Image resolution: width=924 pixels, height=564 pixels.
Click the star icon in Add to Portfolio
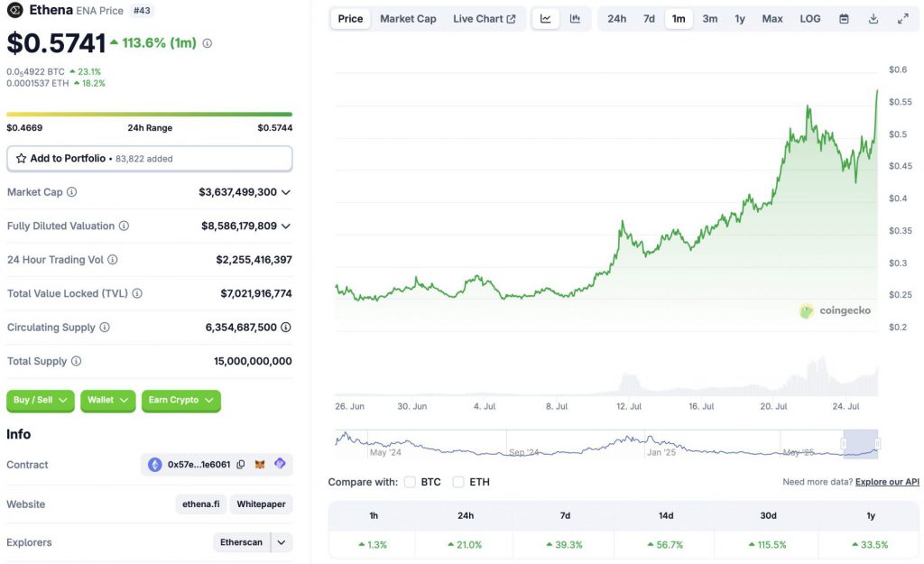[x=22, y=159]
